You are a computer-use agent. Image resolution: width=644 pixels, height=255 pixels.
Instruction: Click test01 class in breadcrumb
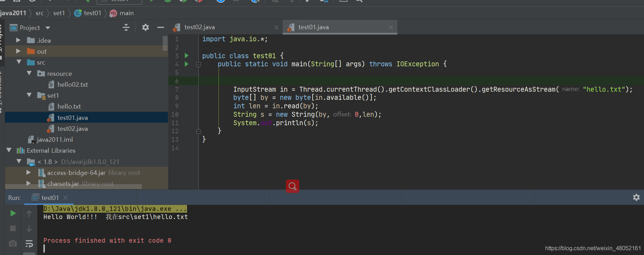coord(88,13)
